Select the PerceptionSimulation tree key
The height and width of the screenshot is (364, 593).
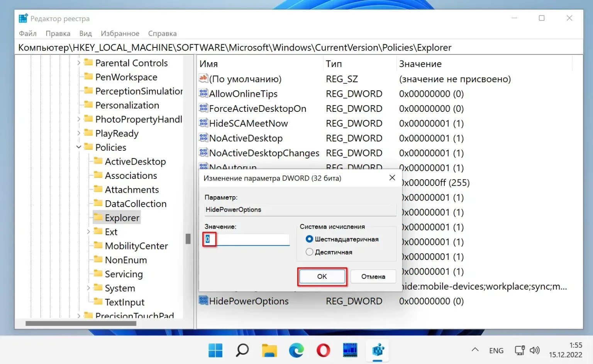tap(139, 91)
